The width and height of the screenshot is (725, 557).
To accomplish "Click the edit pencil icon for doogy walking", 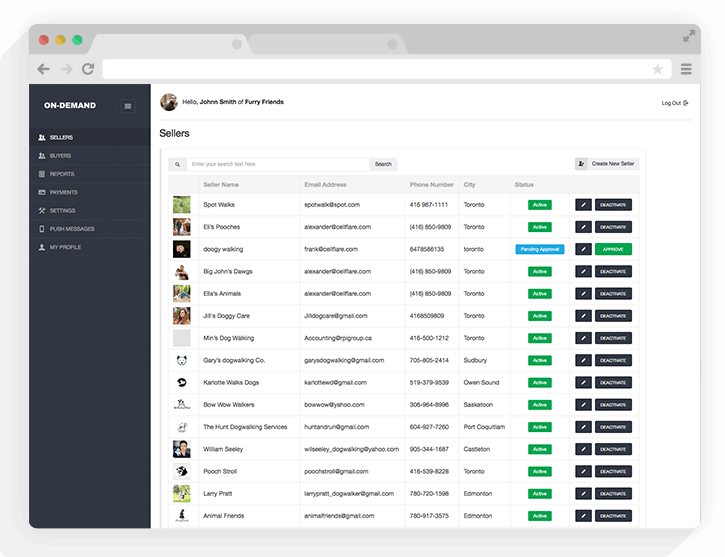I will pyautogui.click(x=583, y=249).
